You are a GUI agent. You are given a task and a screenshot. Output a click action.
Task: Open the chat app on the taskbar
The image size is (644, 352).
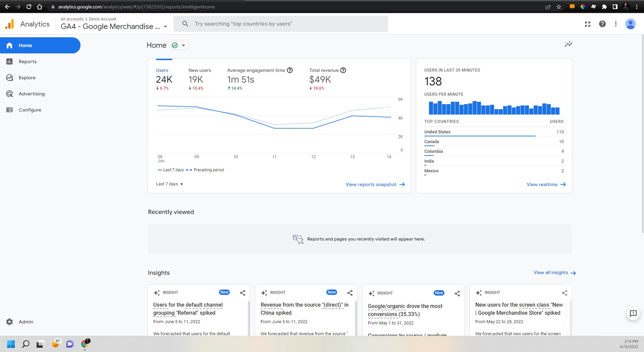point(70,344)
